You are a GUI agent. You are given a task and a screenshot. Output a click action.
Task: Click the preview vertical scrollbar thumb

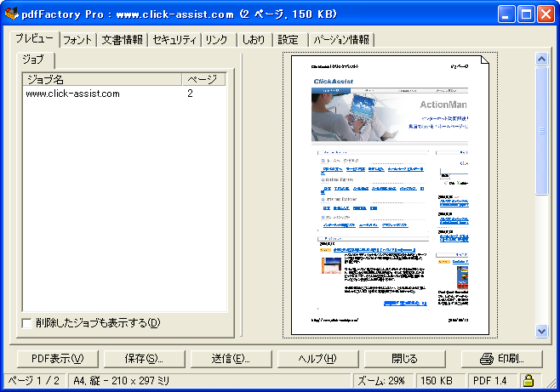coord(541,131)
